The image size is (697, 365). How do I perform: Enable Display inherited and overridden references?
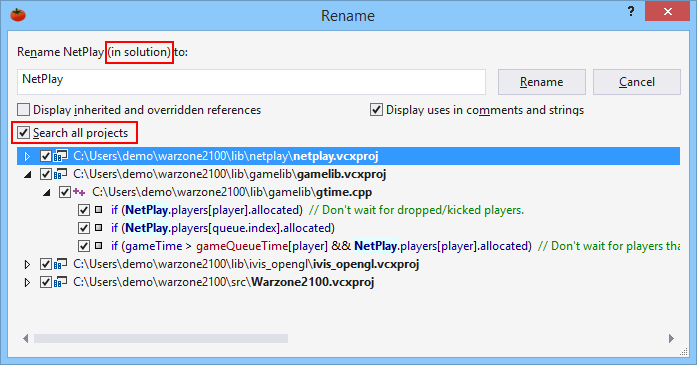point(24,109)
